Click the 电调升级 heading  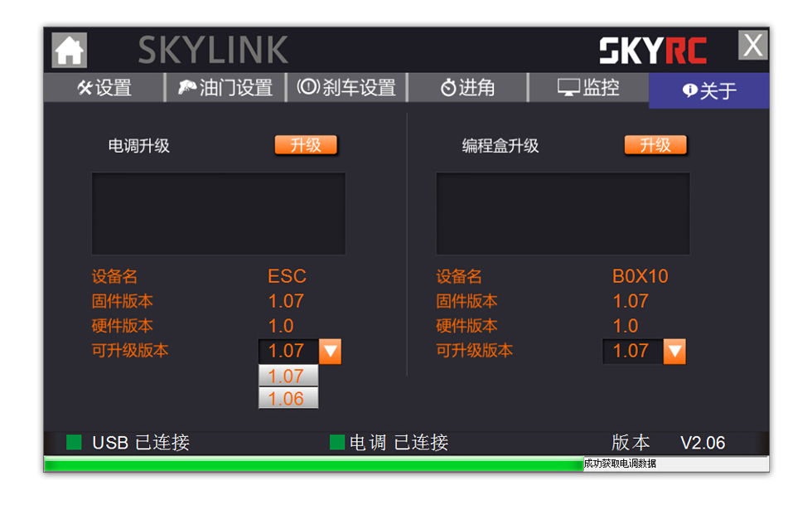pos(139,146)
